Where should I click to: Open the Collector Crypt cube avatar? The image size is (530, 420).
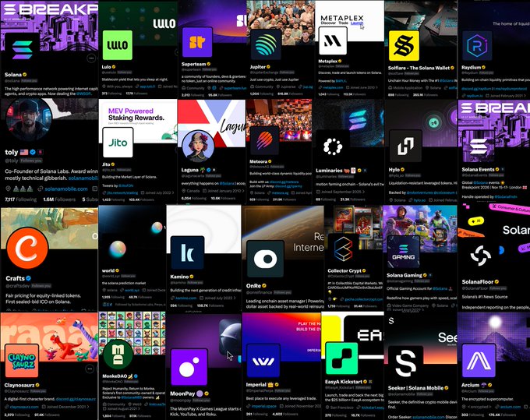(343, 249)
